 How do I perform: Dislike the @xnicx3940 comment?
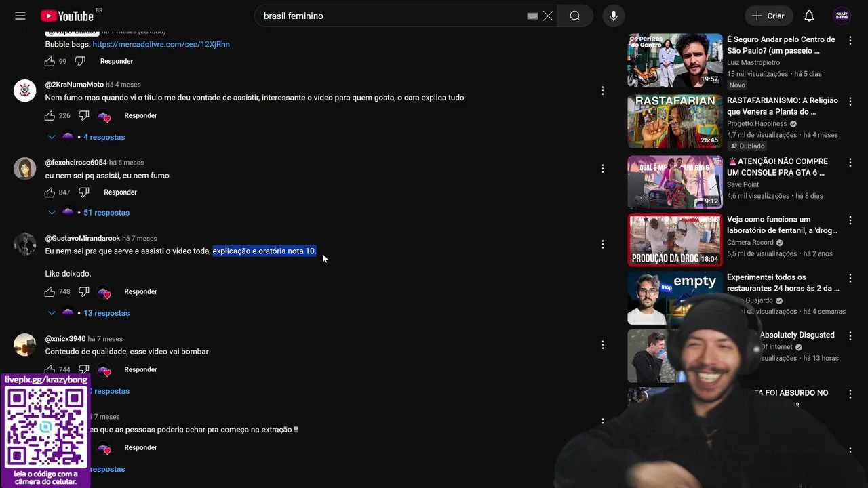point(83,370)
